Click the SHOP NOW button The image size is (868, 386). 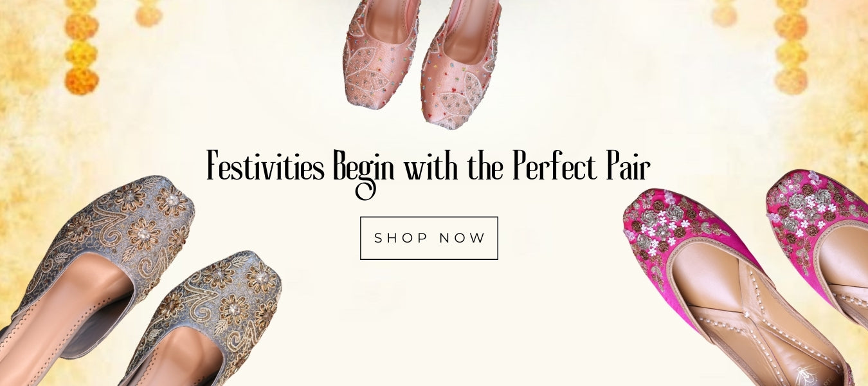429,238
